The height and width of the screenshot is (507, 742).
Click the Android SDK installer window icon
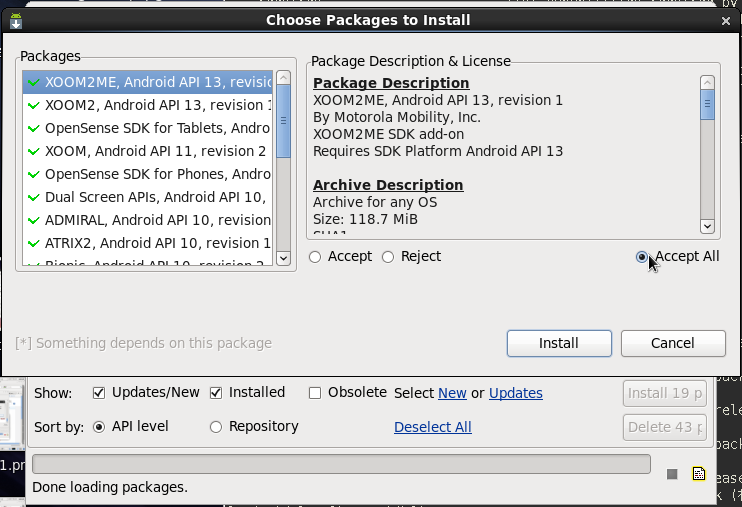coord(16,20)
